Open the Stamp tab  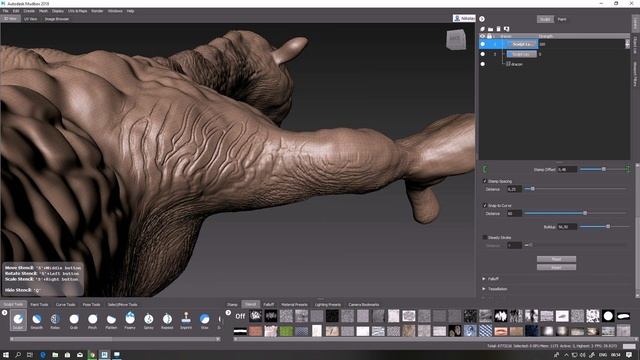(x=232, y=304)
